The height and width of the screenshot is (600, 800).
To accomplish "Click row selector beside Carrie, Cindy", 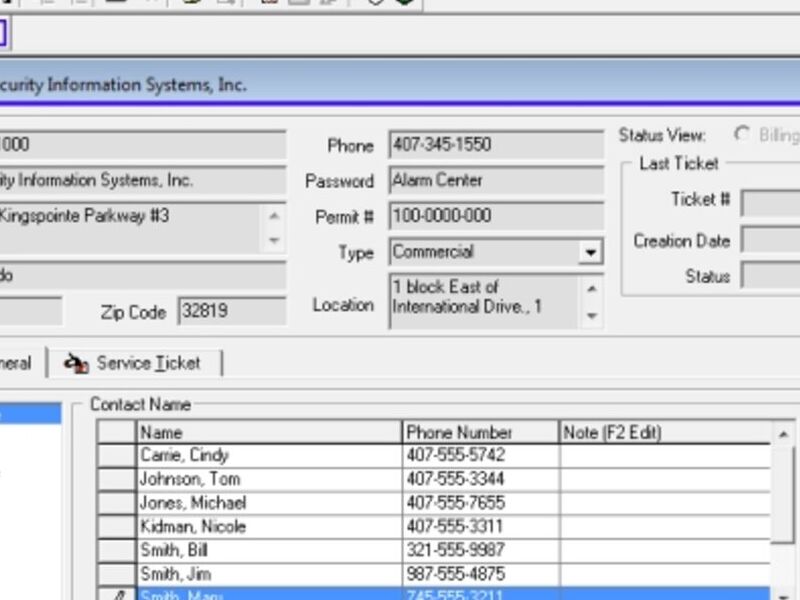I will pos(117,455).
